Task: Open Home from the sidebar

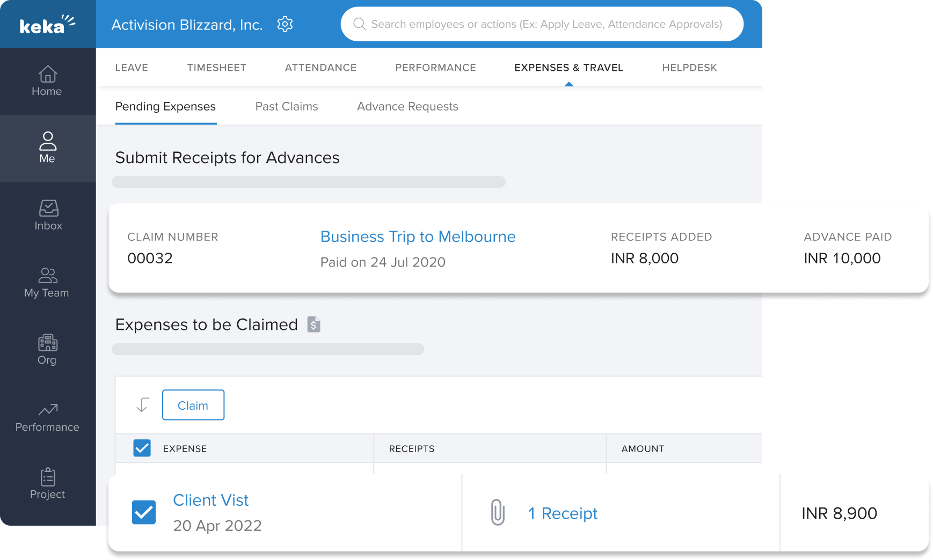Action: tap(47, 82)
